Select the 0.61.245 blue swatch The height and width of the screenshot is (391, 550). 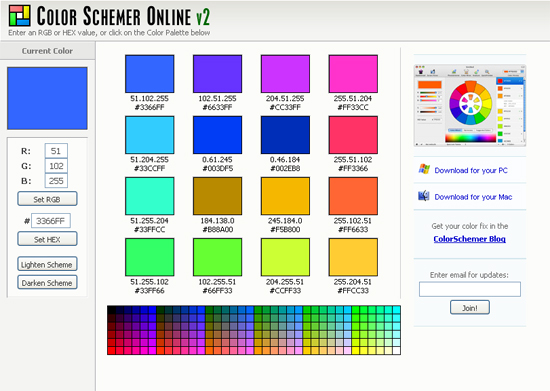[x=217, y=135]
